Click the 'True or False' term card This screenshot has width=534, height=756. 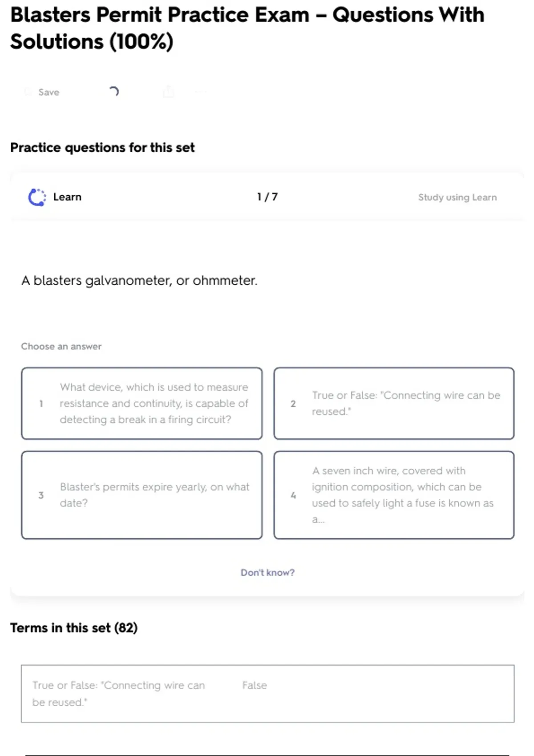[118, 693]
